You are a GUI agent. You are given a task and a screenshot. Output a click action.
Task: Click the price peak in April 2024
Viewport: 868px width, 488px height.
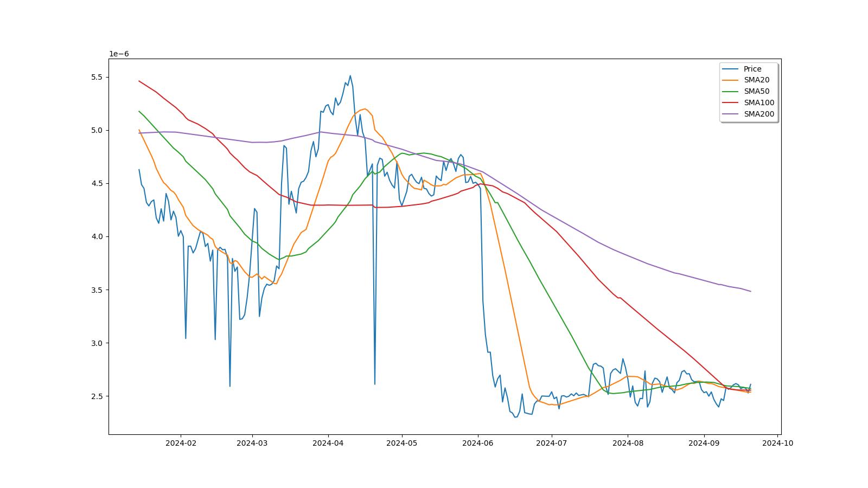click(350, 76)
